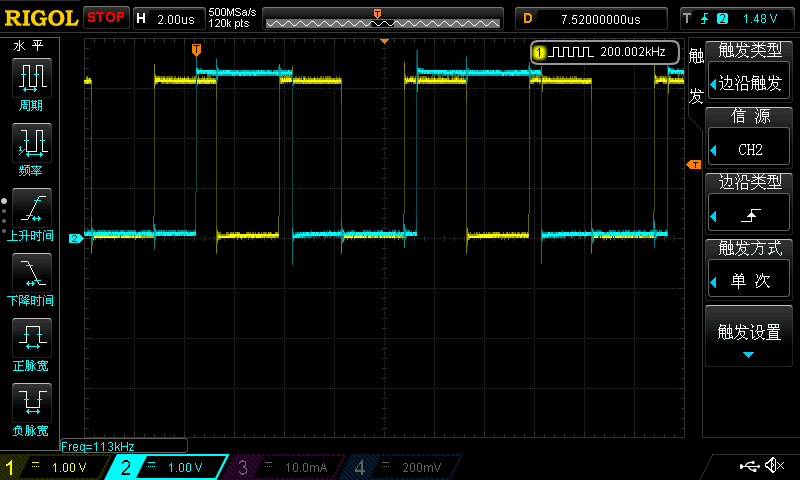800x480 pixels.
Task: Click the 500MSa/s sample rate readout
Action: click(x=232, y=12)
